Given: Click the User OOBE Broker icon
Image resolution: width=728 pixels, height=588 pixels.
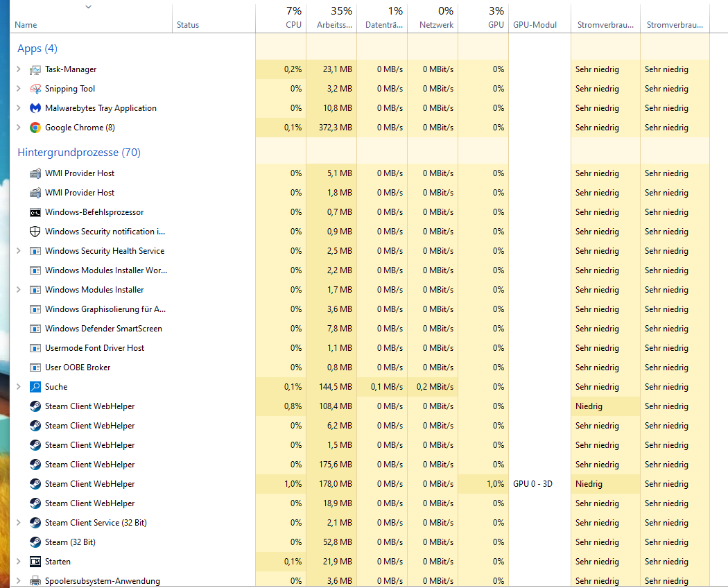Looking at the screenshot, I should [35, 368].
